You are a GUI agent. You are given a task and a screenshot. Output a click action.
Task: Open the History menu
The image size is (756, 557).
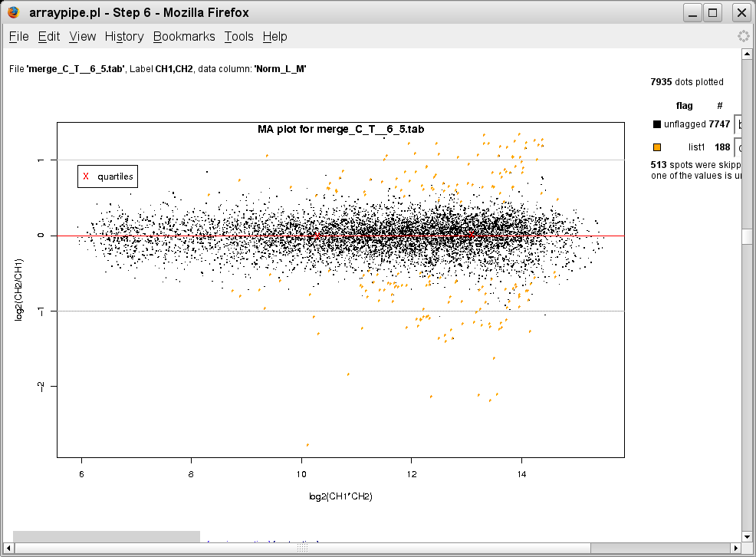[124, 37]
